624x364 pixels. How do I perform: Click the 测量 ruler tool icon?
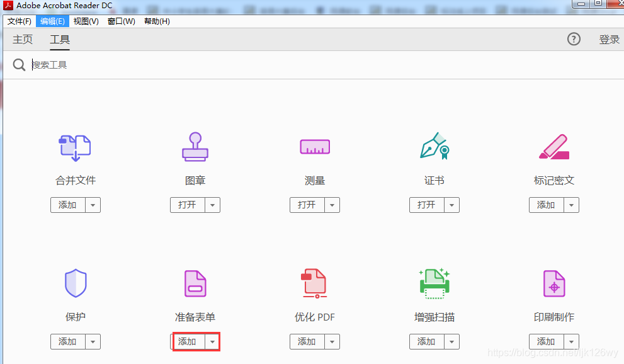315,147
